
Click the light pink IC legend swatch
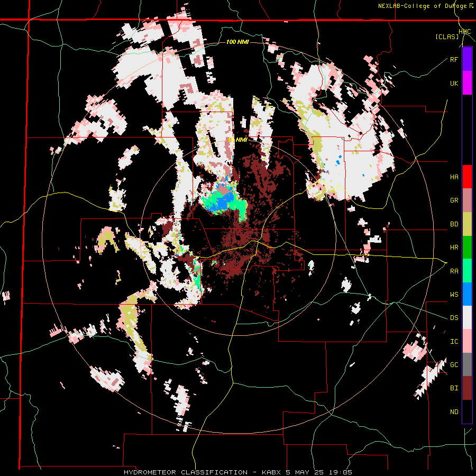[x=467, y=341]
